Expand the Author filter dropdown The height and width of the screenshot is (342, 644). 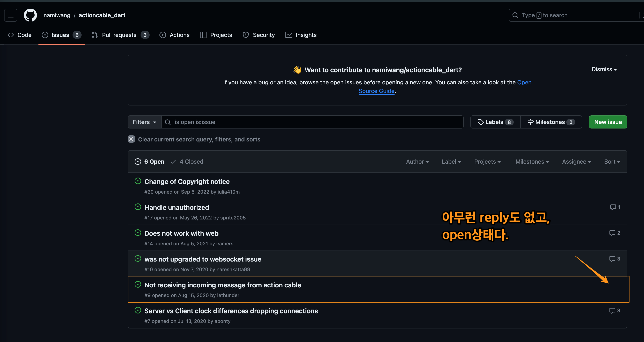tap(417, 162)
